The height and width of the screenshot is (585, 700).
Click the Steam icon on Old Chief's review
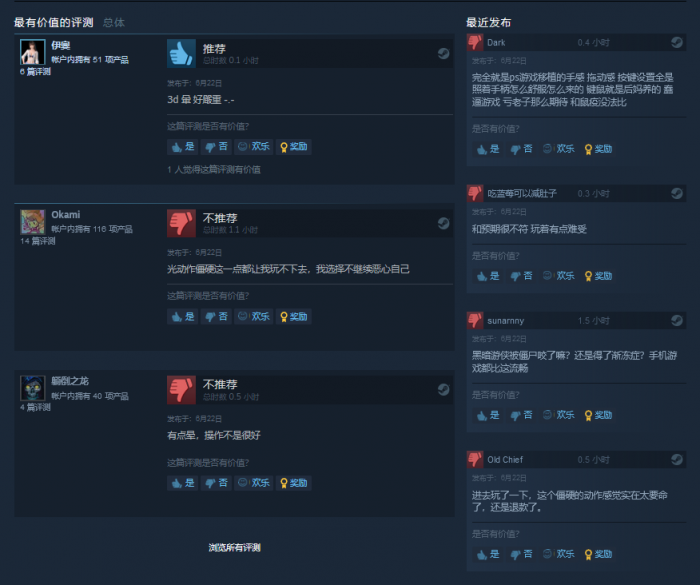(x=677, y=460)
